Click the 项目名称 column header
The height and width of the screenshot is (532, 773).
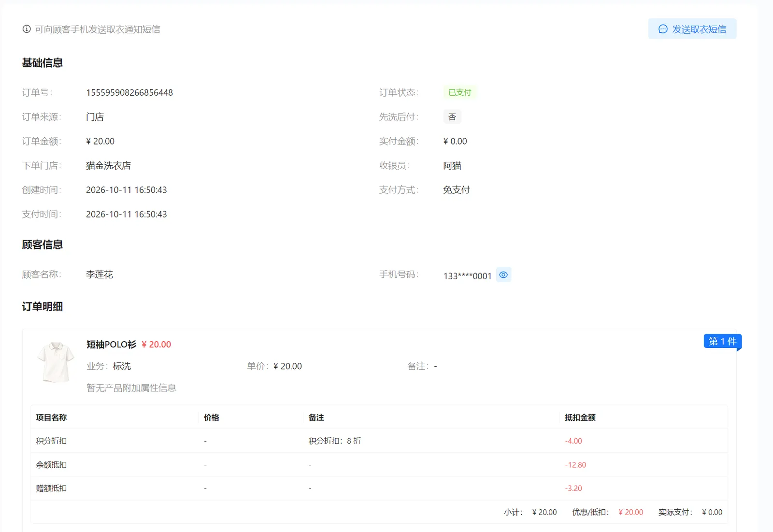(x=51, y=417)
